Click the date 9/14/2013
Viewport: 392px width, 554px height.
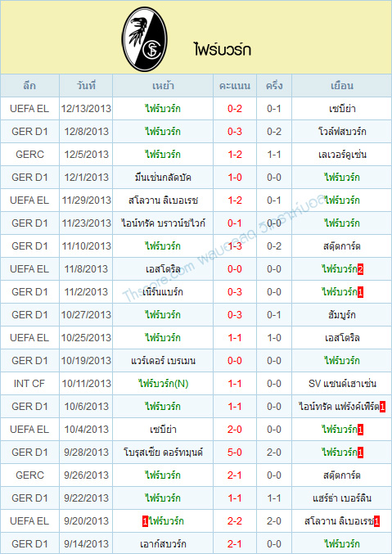[86, 543]
